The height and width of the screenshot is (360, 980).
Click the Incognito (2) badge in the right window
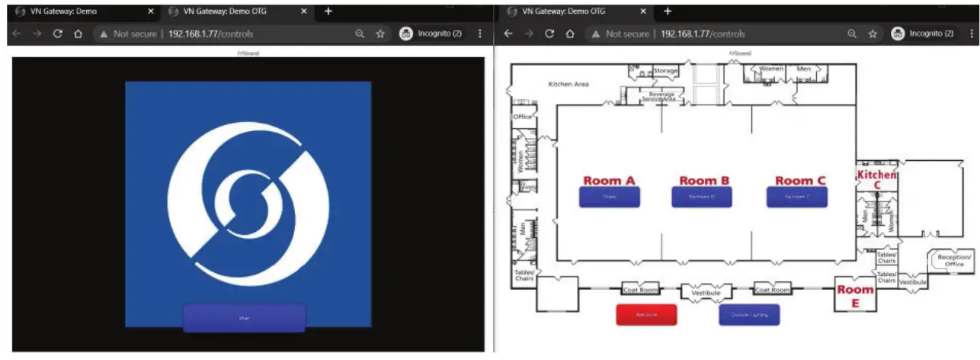[922, 34]
